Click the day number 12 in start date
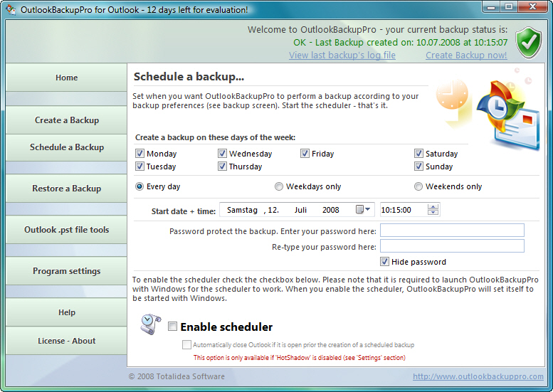The height and width of the screenshot is (392, 553). [273, 210]
